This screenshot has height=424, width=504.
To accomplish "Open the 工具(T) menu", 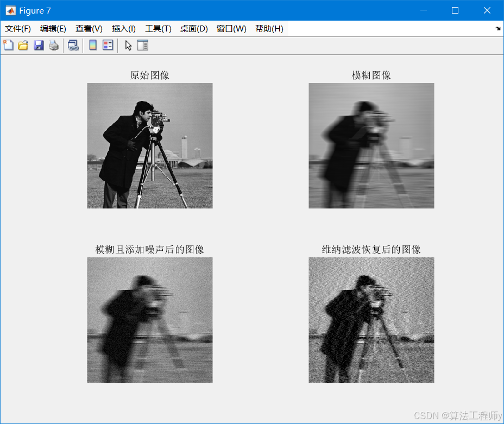I will point(158,29).
